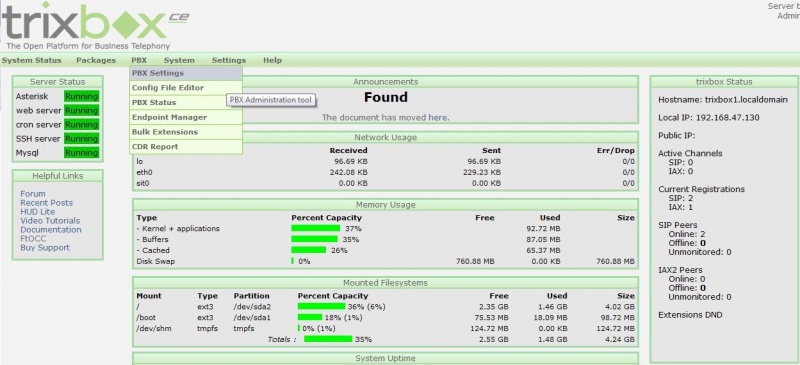The image size is (800, 365).
Task: Open the Recent Posts link
Action: click(x=46, y=203)
